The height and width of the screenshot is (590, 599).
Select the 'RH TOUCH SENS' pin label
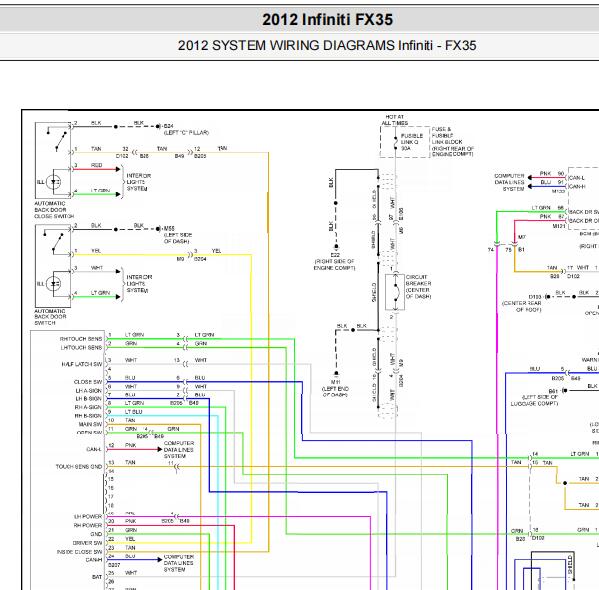(81, 339)
